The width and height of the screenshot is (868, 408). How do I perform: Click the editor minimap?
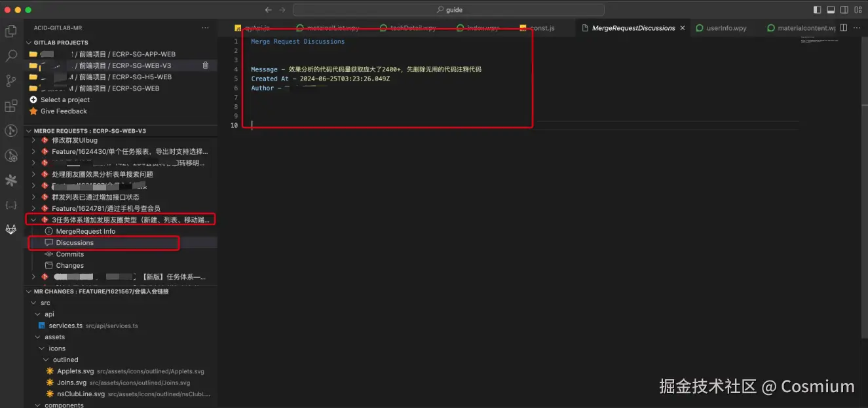[819, 41]
